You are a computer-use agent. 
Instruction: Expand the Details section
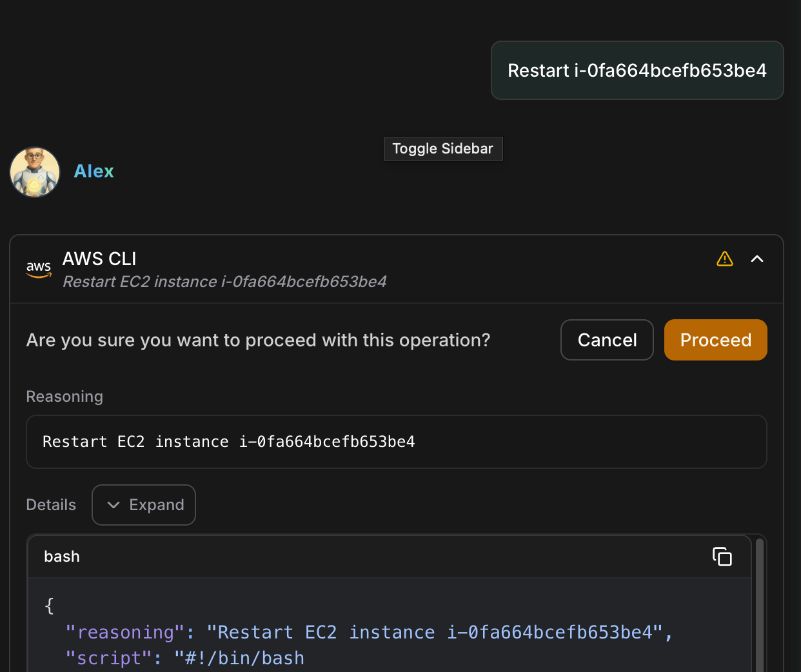pyautogui.click(x=144, y=505)
